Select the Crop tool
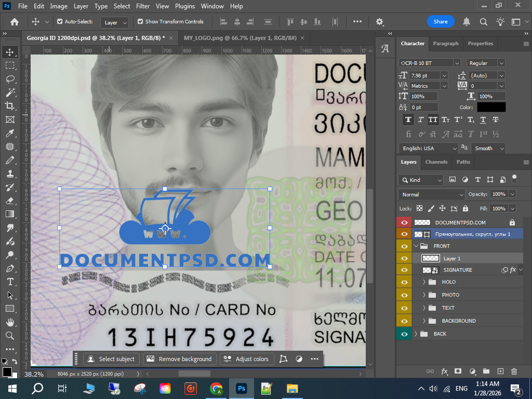Image resolution: width=532 pixels, height=399 pixels. tap(10, 106)
